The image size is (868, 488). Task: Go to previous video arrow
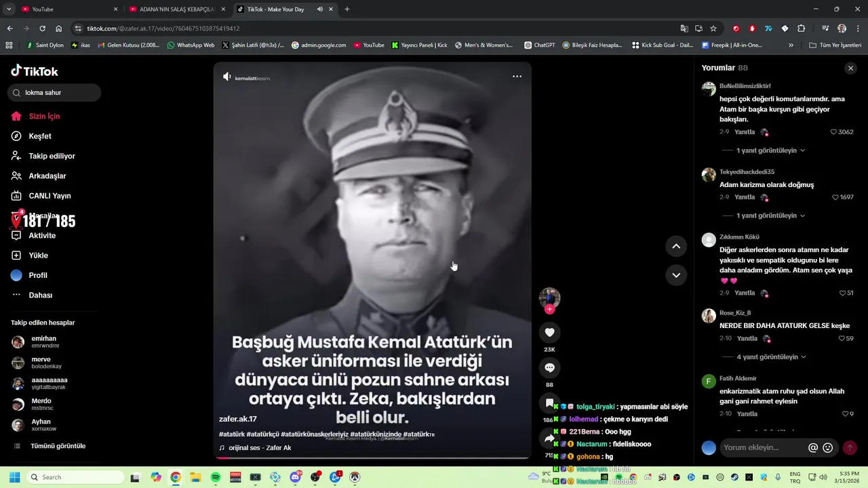point(676,247)
